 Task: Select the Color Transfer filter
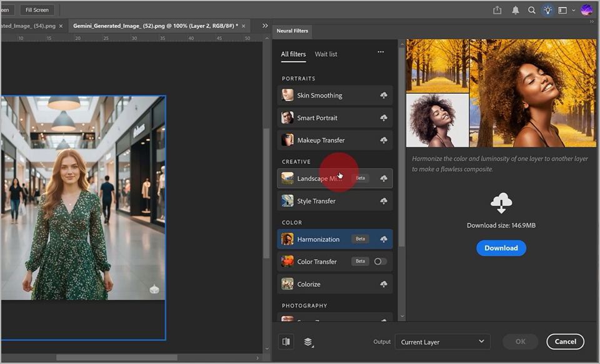(335, 262)
